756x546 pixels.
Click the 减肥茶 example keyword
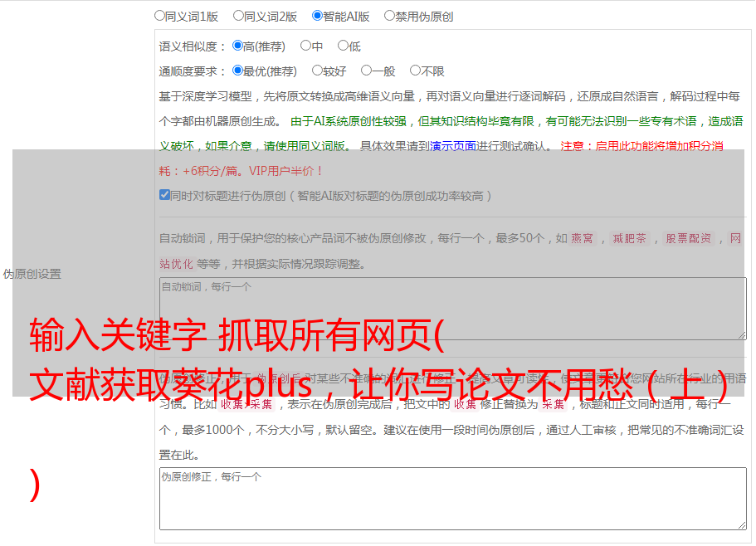(x=629, y=238)
